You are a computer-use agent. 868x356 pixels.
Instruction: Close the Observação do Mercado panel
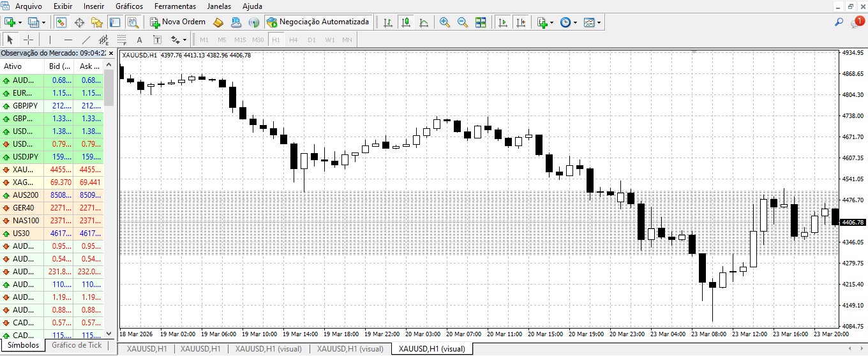pyautogui.click(x=111, y=54)
